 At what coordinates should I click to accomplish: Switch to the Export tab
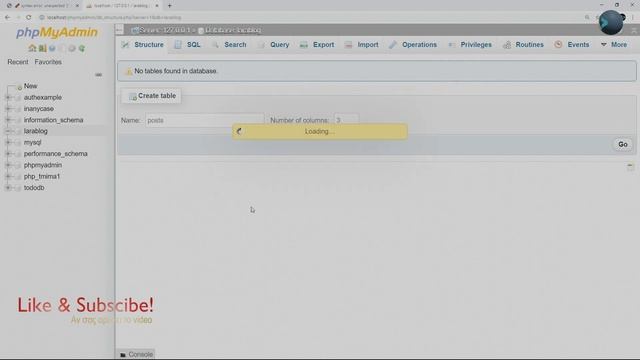(317, 44)
